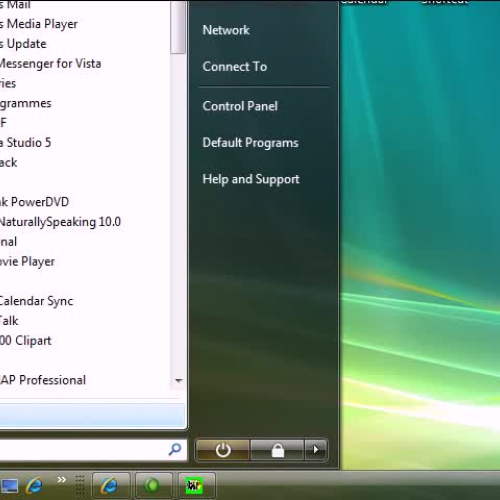Open Help and Support

(x=251, y=179)
